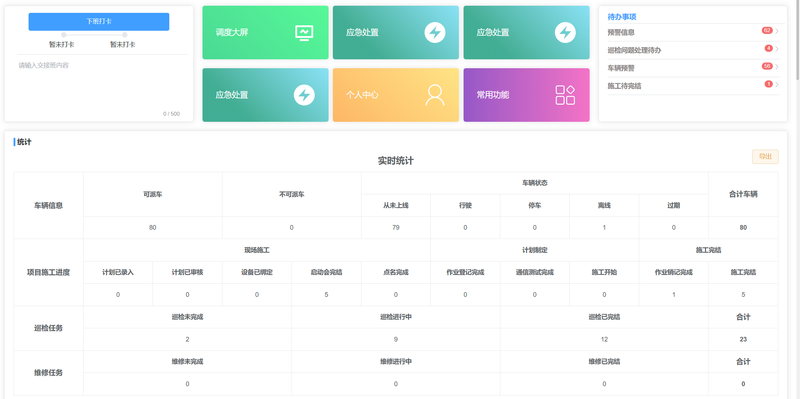This screenshot has height=399, width=800.
Task: Expand the 预警信息 chevron arrow
Action: (x=777, y=32)
